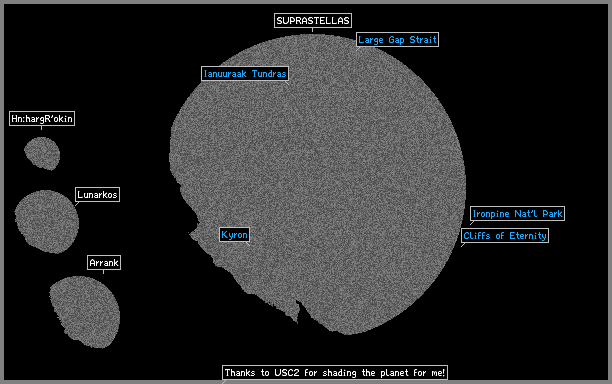
Task: Click the planet's top edge below SUPRASTELLAS
Action: click(x=312, y=36)
